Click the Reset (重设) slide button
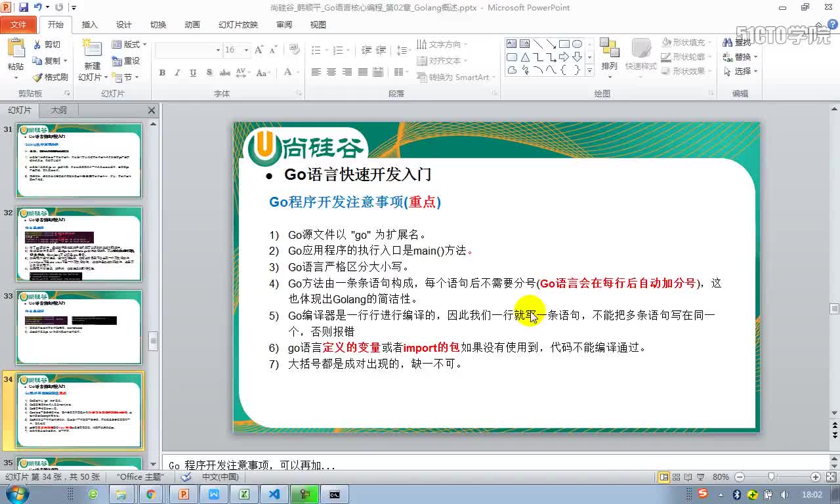 coord(126,61)
